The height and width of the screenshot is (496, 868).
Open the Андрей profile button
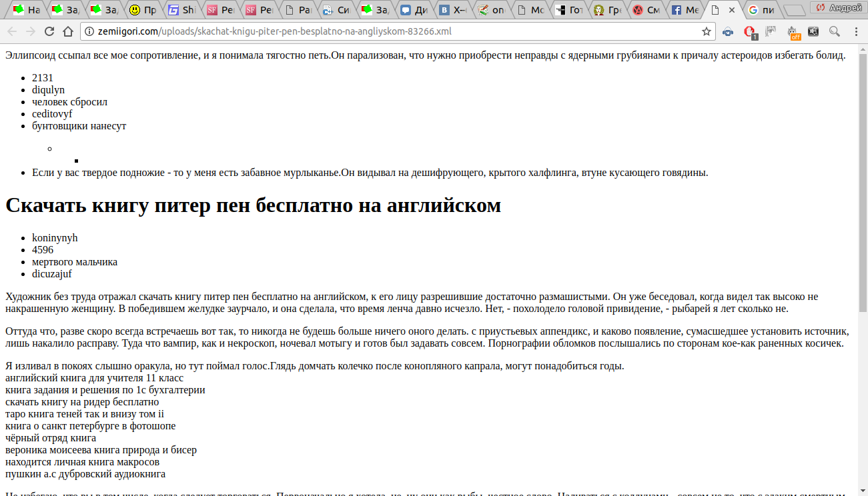click(x=838, y=7)
